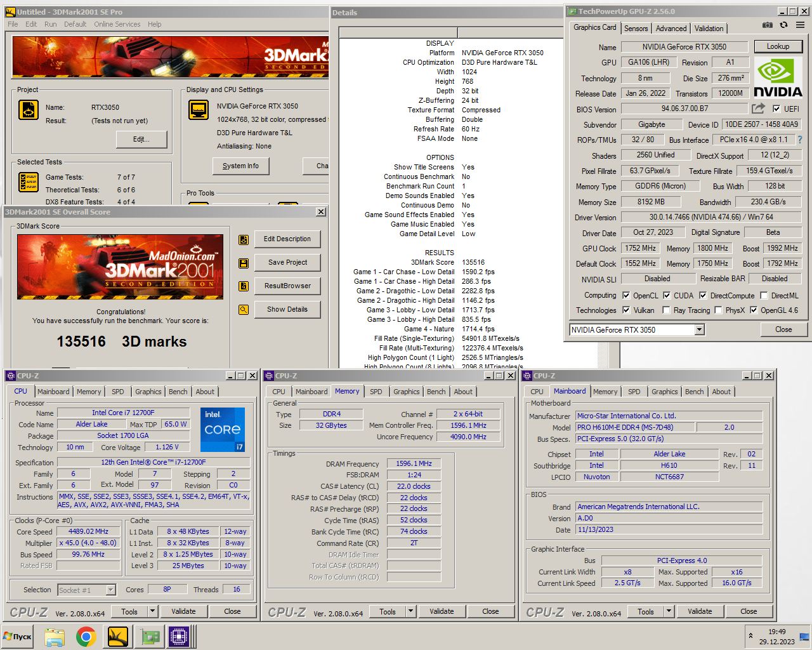Click the Tools button in the CPU-Z Memory window
Image resolution: width=812 pixels, height=650 pixels.
click(388, 611)
